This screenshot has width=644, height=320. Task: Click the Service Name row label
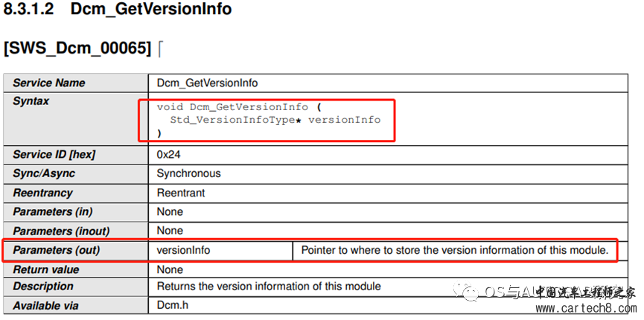click(x=49, y=83)
